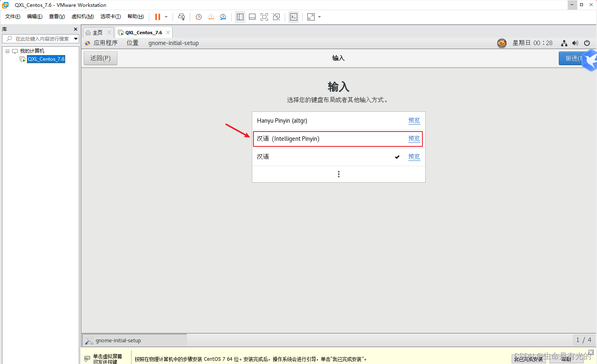Open the GNOME power menu icon

(x=587, y=43)
